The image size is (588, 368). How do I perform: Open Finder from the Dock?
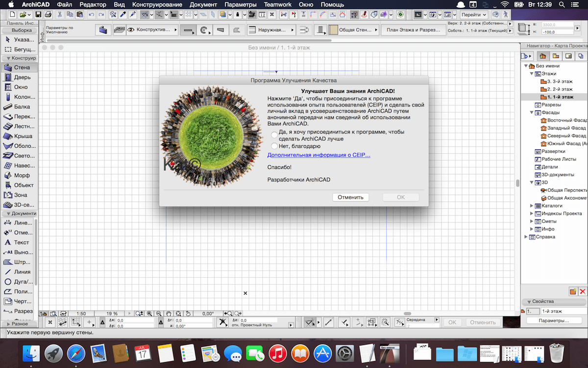[32, 353]
